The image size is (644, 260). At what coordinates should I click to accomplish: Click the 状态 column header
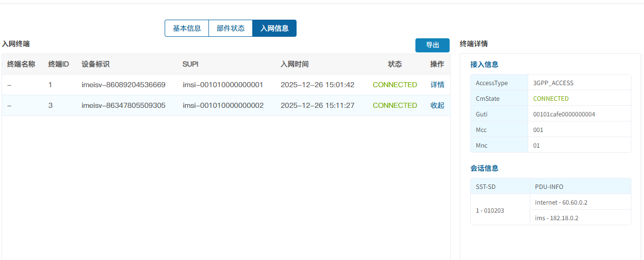coord(395,64)
